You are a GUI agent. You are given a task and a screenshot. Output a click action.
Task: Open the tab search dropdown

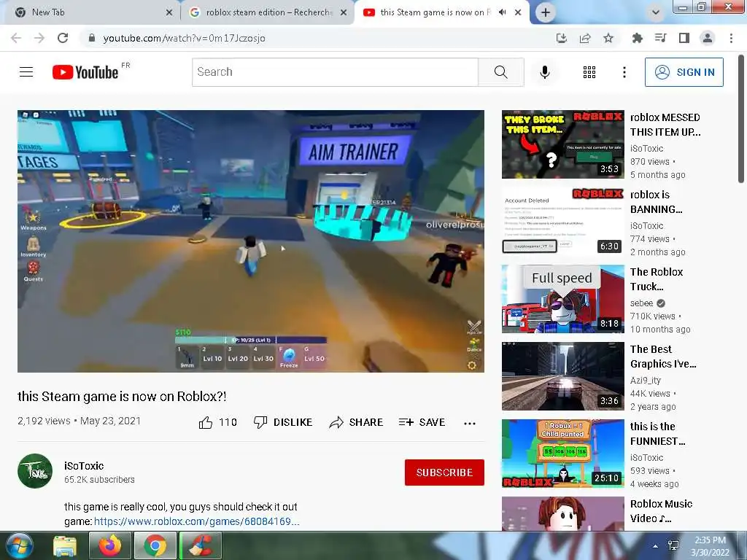coord(656,12)
